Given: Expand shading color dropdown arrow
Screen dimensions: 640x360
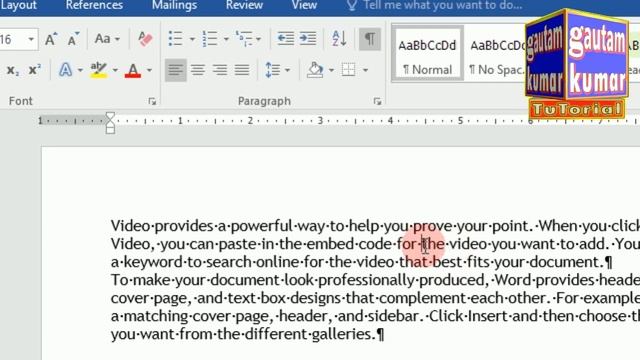Looking at the screenshot, I should coord(331,71).
